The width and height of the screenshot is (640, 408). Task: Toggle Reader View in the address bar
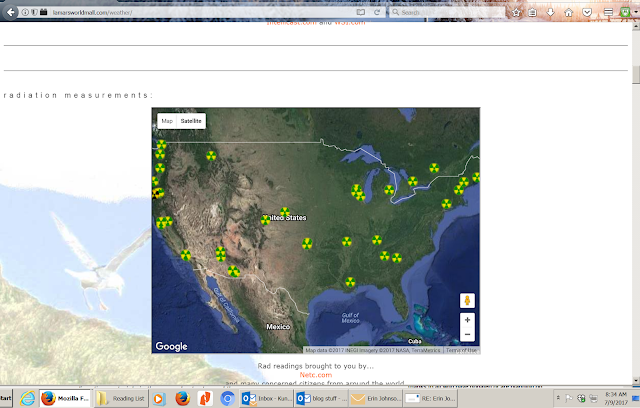click(x=360, y=12)
